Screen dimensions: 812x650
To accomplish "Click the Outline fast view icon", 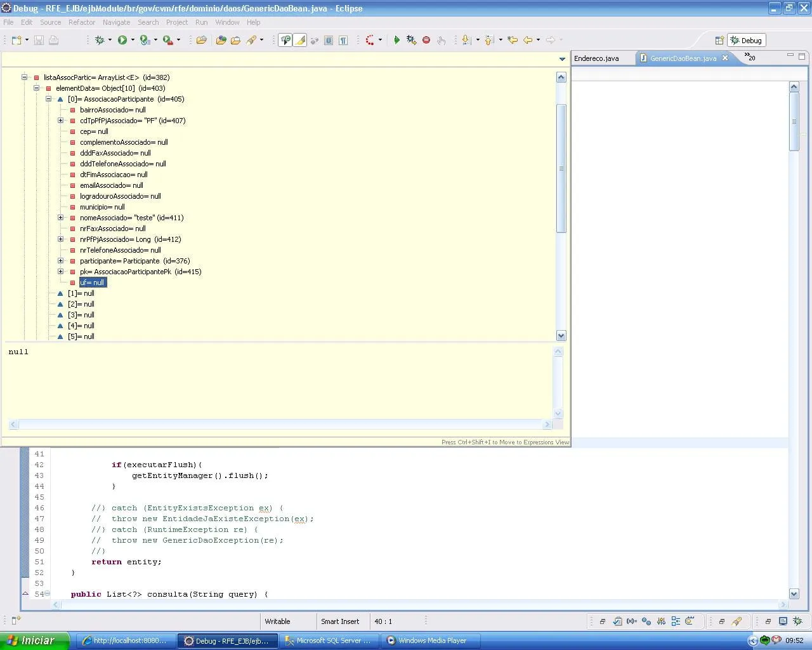I will [676, 621].
